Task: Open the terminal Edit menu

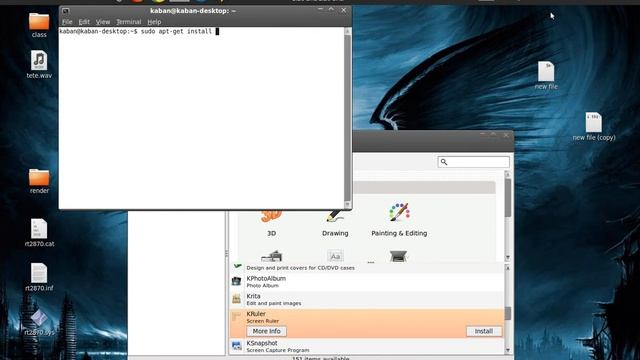Action: pyautogui.click(x=84, y=22)
